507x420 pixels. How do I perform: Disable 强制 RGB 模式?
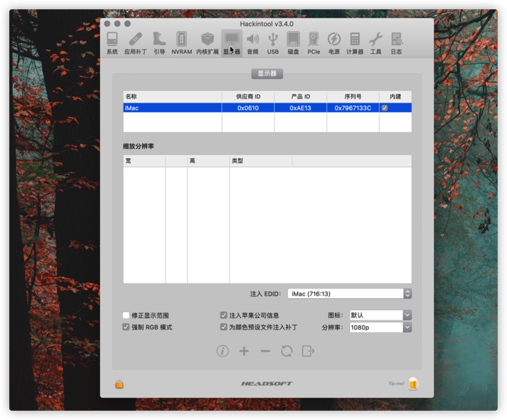pyautogui.click(x=126, y=327)
